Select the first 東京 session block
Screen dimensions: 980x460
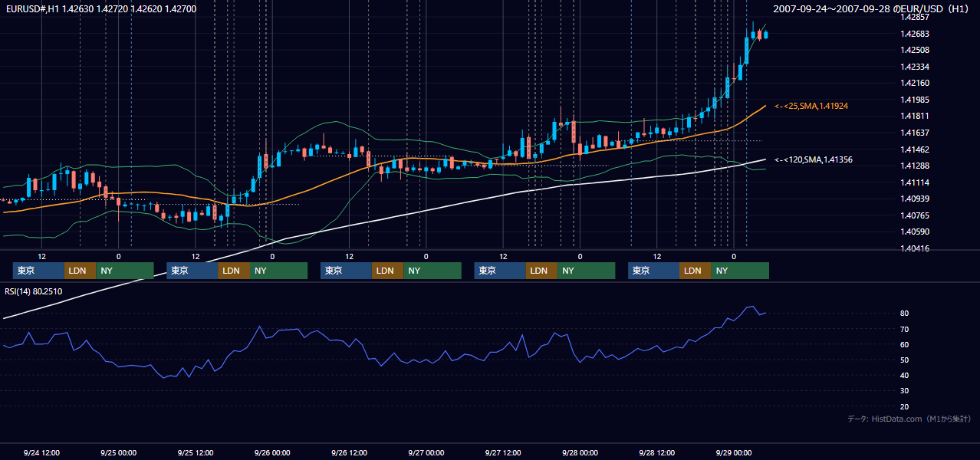tap(38, 271)
